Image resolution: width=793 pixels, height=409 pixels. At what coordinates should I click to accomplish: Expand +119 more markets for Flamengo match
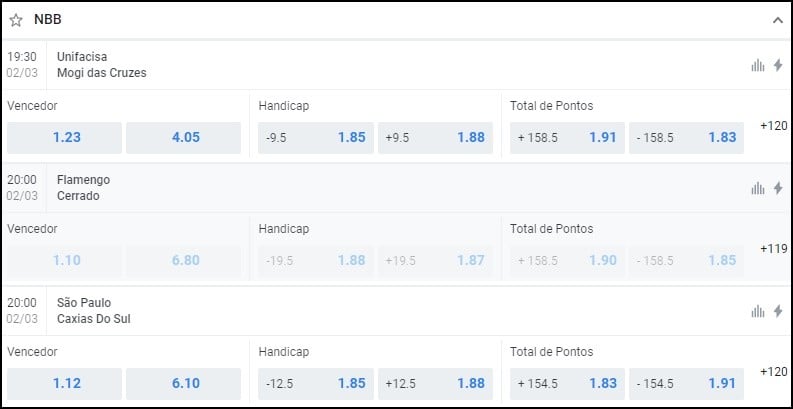pyautogui.click(x=774, y=249)
